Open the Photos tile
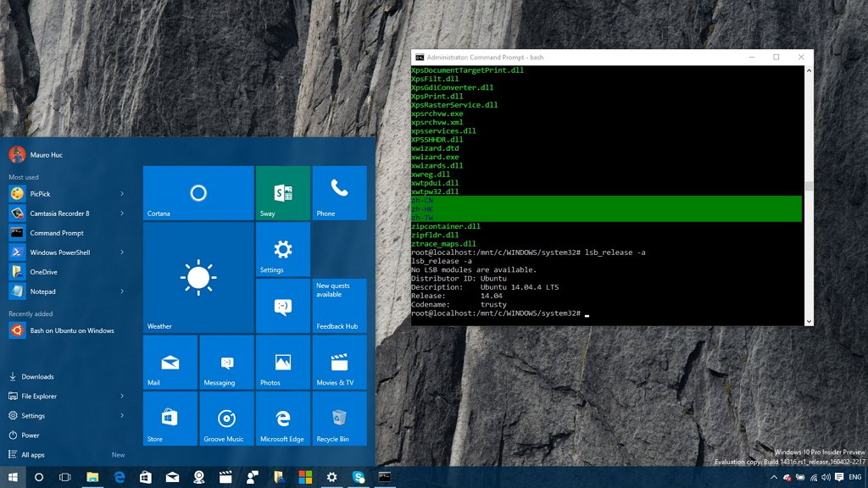 coord(282,363)
